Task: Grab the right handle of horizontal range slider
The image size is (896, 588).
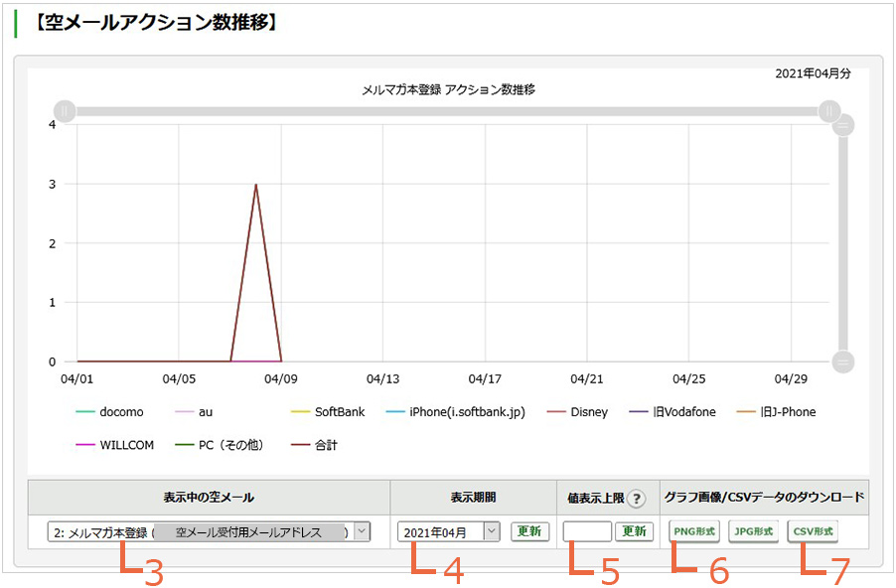Action: (x=829, y=111)
